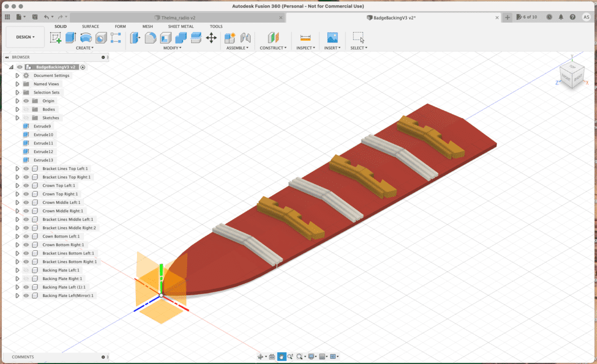This screenshot has width=597, height=364.
Task: Click the Move/Copy tool icon
Action: point(211,38)
